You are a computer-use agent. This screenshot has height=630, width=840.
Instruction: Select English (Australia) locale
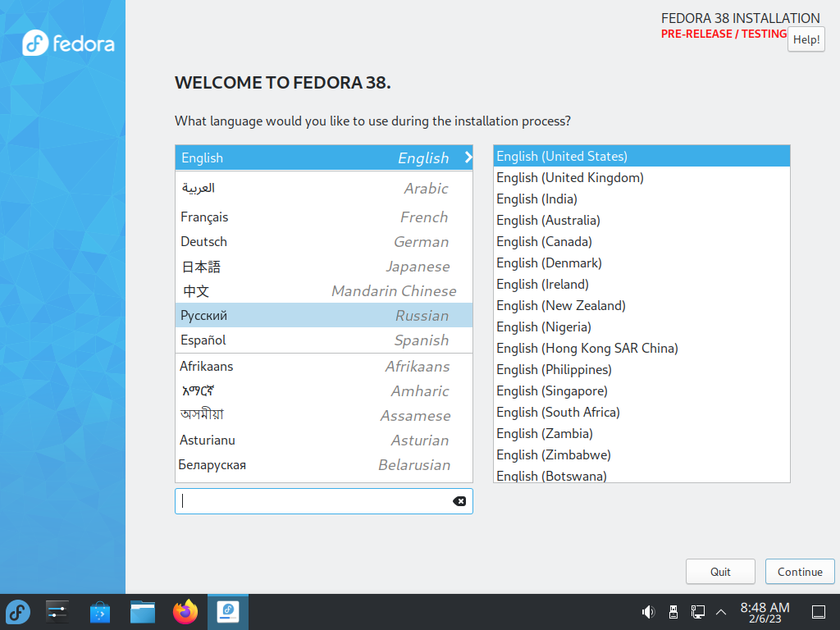[x=641, y=220]
